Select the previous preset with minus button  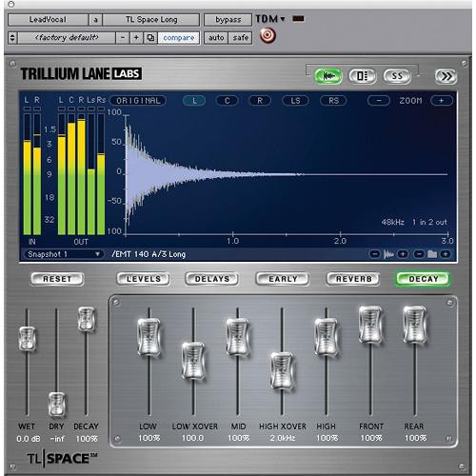[x=123, y=38]
